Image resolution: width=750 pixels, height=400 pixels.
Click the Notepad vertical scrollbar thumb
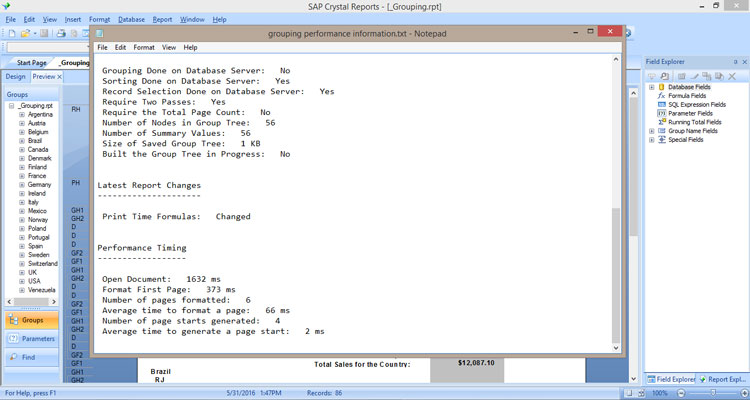click(616, 275)
